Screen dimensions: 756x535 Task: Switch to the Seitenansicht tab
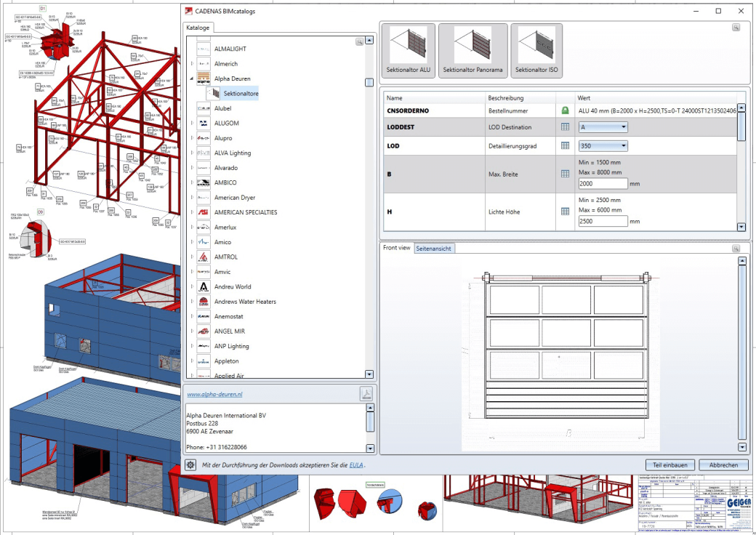pos(434,248)
